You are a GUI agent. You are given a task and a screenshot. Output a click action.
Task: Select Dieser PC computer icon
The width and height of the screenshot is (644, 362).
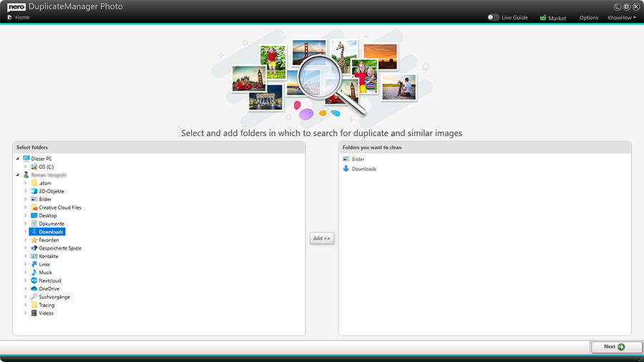pyautogui.click(x=26, y=158)
